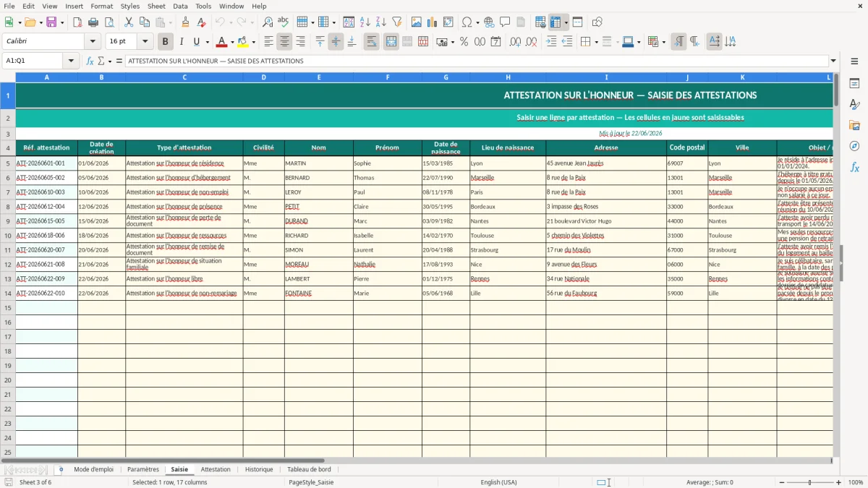Switch to the Attestation sheet tab

coord(216,469)
